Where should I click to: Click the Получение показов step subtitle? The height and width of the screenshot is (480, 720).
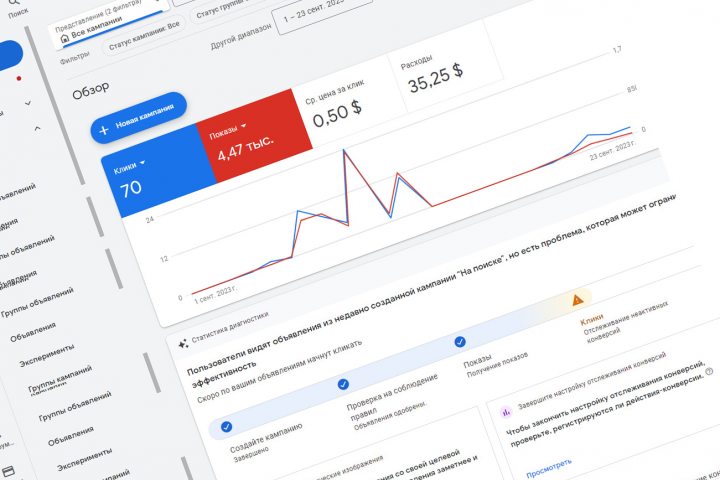pyautogui.click(x=497, y=365)
